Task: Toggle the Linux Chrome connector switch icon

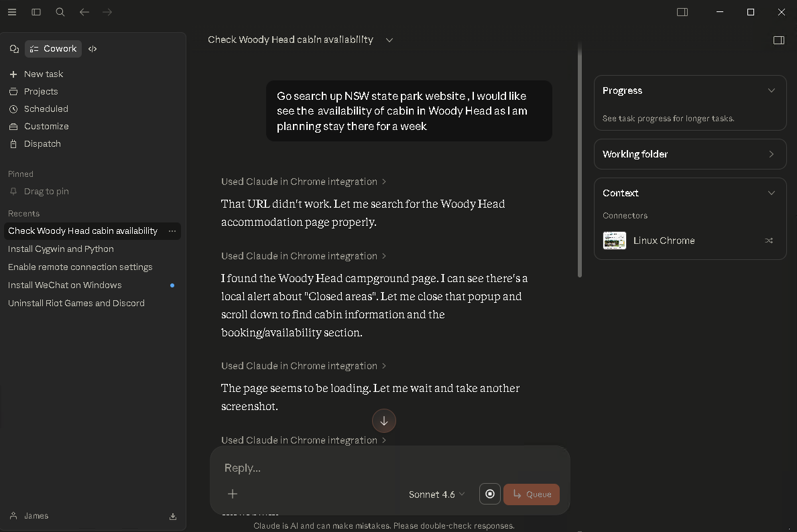Action: (x=769, y=241)
